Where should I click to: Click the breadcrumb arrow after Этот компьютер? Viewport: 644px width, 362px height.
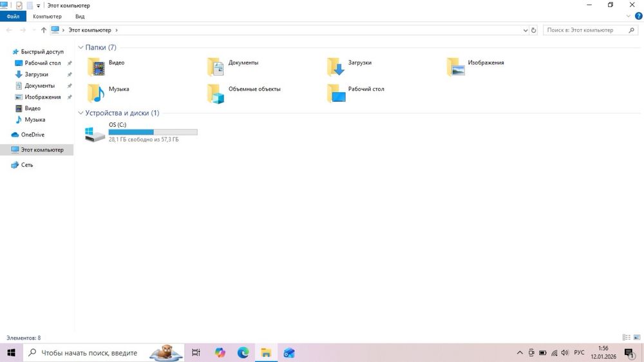pyautogui.click(x=117, y=30)
